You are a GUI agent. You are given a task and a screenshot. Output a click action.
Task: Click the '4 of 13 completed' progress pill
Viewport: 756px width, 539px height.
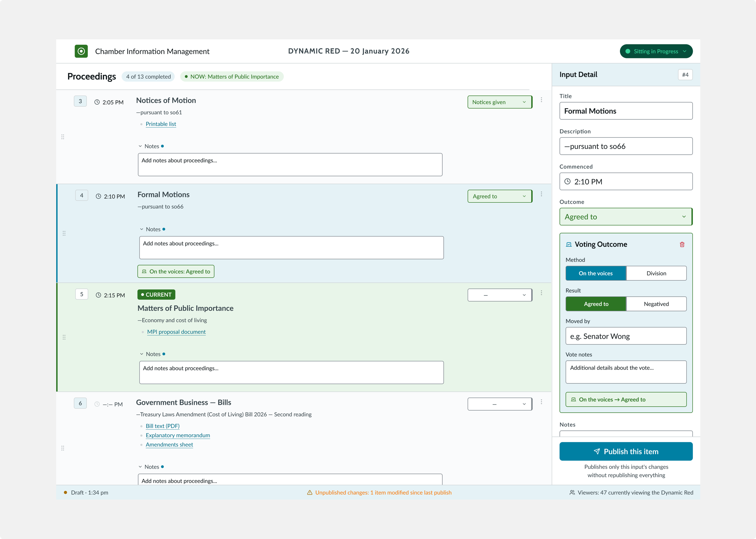point(148,77)
